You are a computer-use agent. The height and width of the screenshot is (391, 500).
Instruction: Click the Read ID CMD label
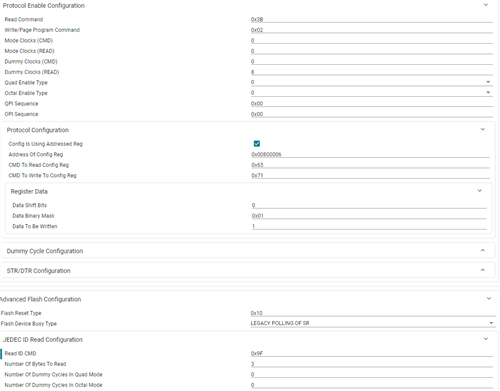pos(20,353)
